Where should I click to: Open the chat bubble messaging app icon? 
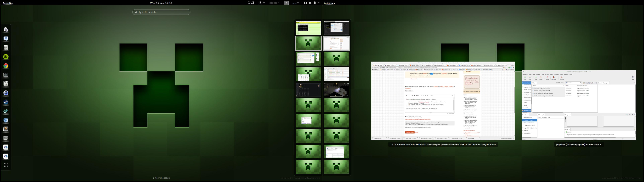(x=6, y=38)
